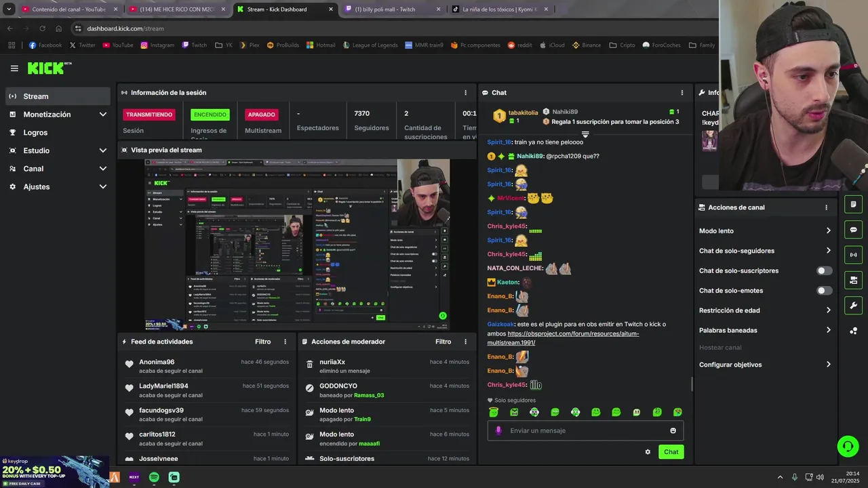Open Chat de solo-seguidores options
The image size is (868, 488).
[x=765, y=251]
